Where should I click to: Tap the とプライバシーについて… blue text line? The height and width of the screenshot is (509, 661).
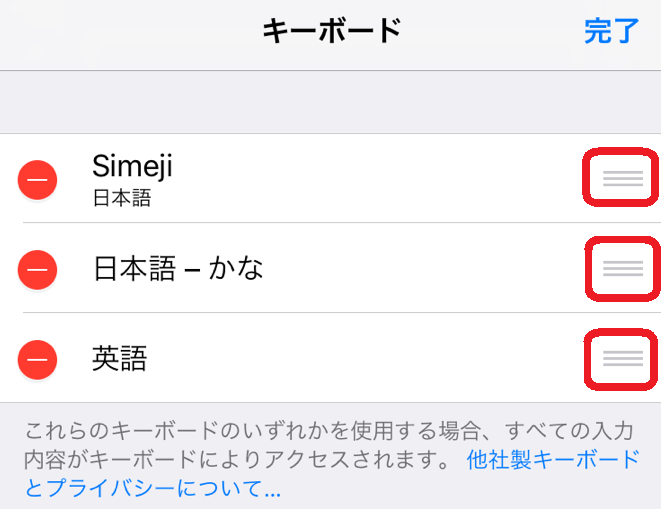[153, 488]
